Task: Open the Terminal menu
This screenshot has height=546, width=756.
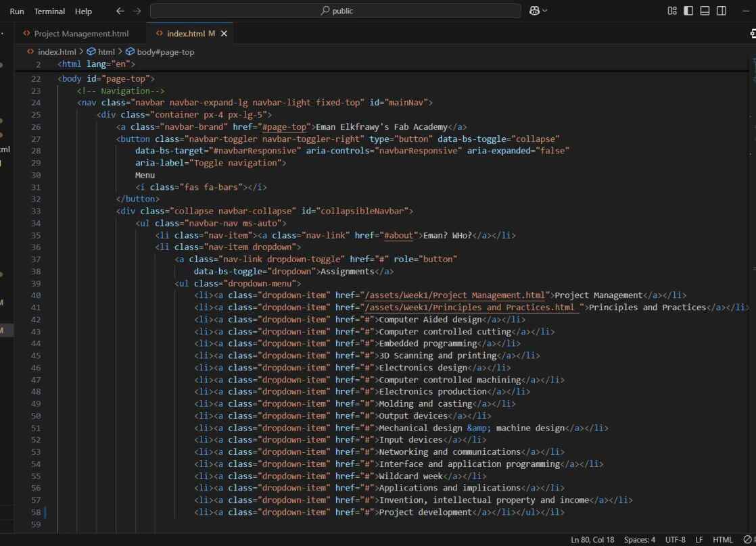Action: 49,11
